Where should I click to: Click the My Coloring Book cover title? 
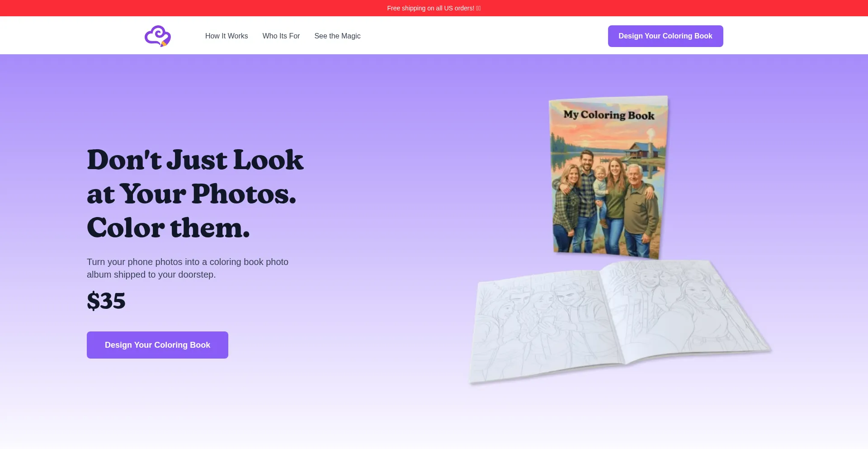(609, 115)
